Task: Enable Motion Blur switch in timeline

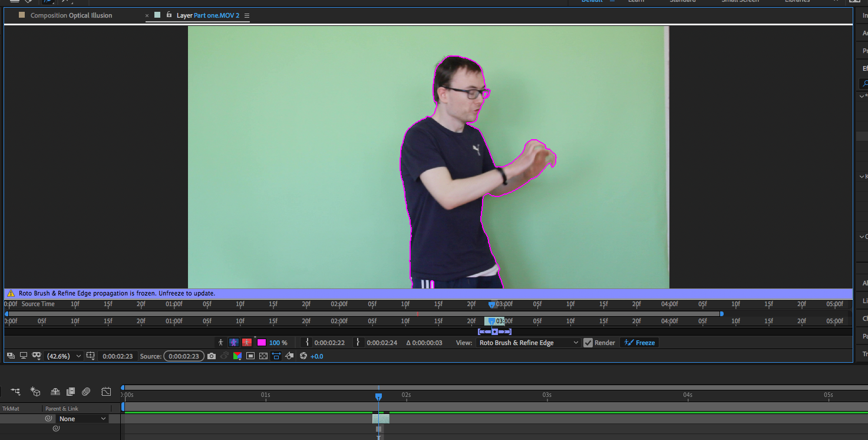Action: coord(86,392)
